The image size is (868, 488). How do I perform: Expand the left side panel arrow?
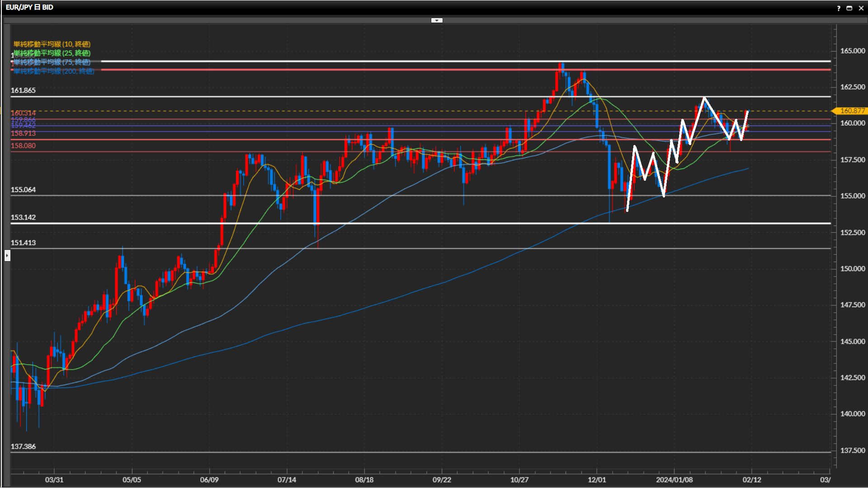tap(7, 256)
